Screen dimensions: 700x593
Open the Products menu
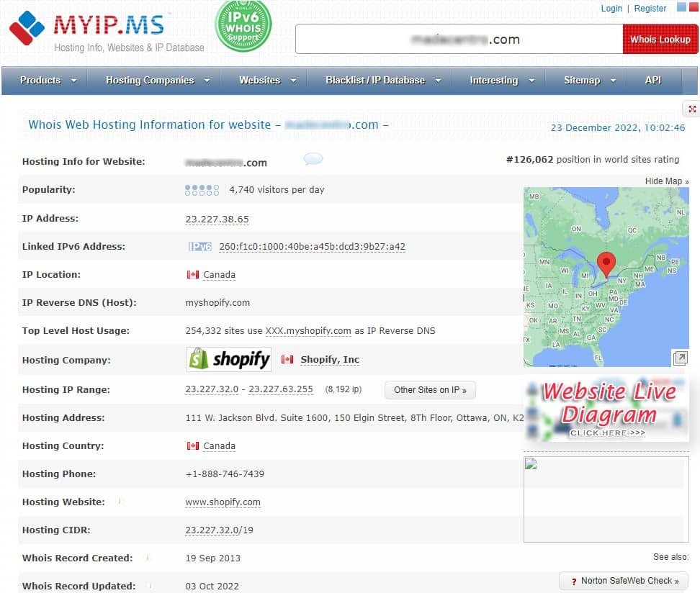[x=40, y=81]
